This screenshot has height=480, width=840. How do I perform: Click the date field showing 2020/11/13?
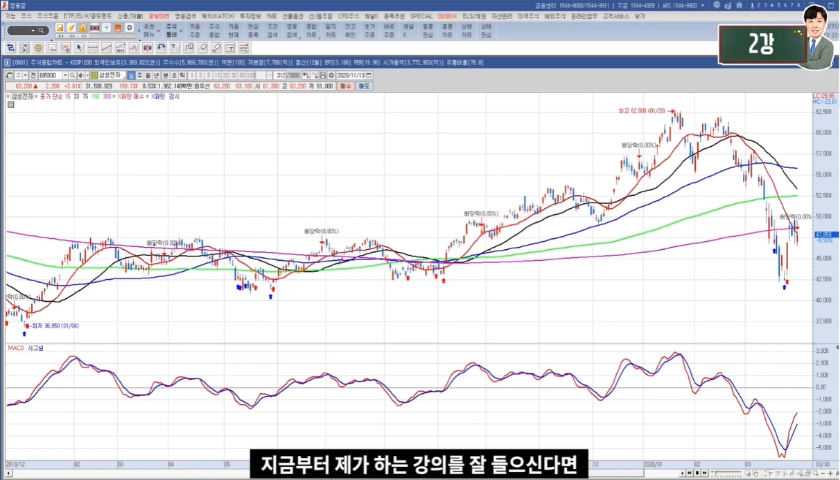click(x=352, y=75)
